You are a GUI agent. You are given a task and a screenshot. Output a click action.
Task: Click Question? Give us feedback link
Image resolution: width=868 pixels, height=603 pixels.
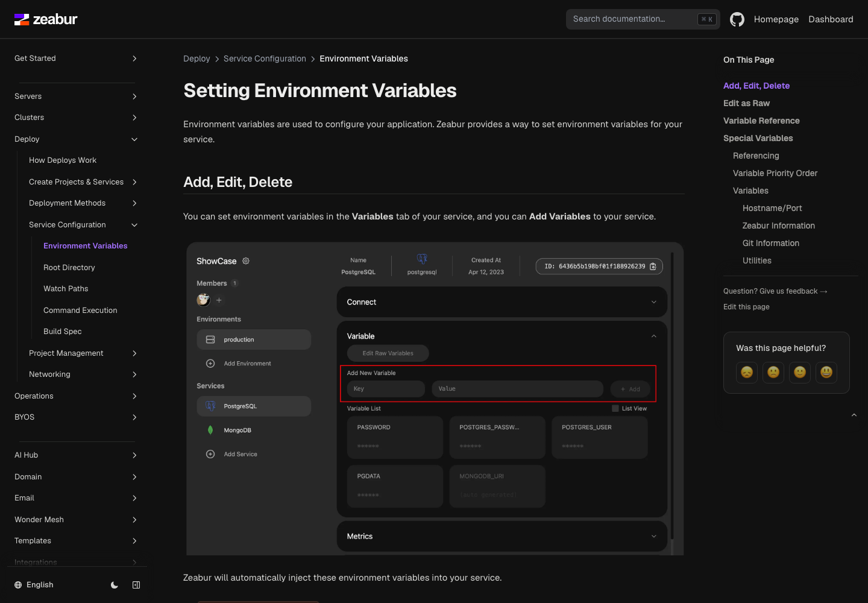[x=775, y=291]
